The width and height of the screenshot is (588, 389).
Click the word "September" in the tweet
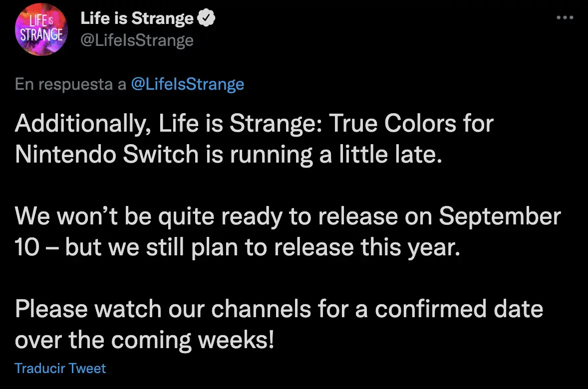coord(500,216)
